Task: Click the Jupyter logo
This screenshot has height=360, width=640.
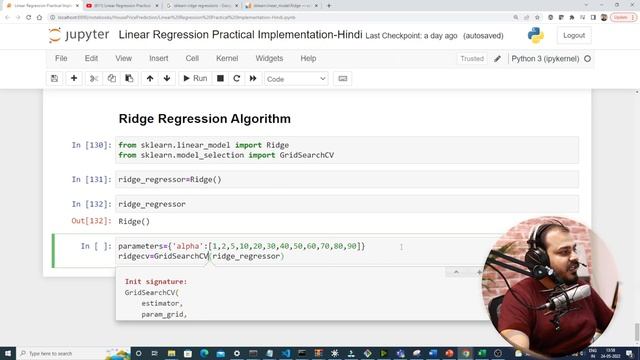Action: point(79,35)
